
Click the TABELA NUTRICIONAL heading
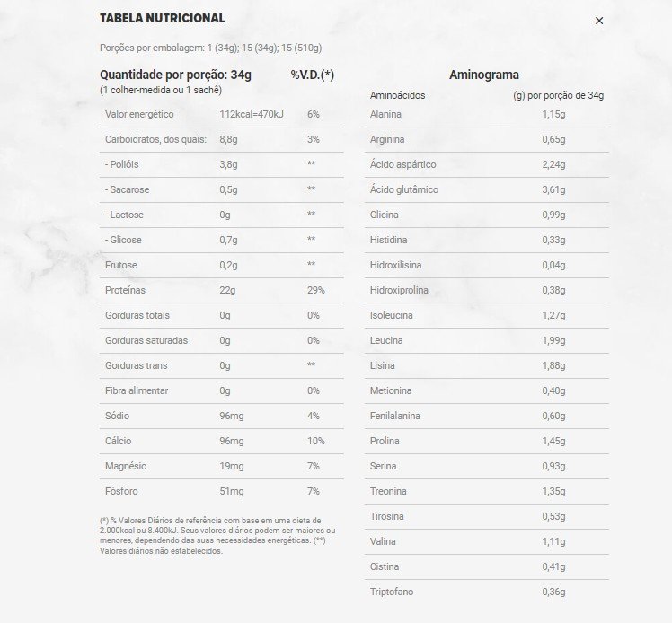coord(162,18)
